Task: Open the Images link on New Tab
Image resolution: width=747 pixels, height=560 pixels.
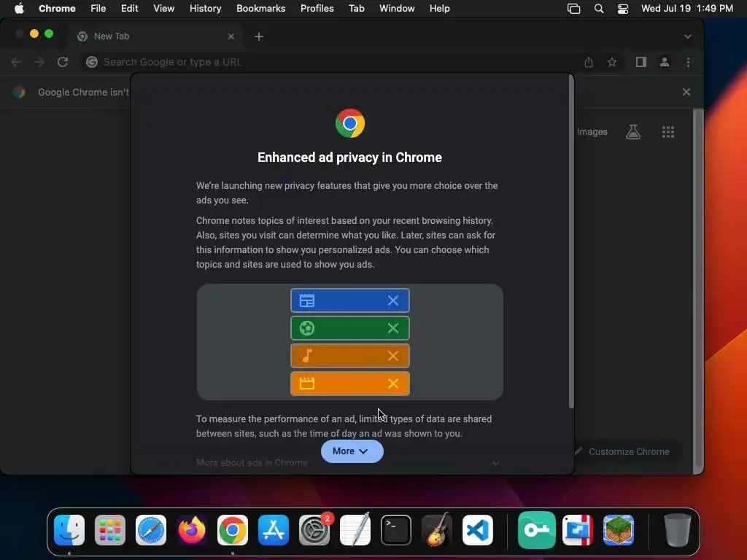Action: (592, 131)
